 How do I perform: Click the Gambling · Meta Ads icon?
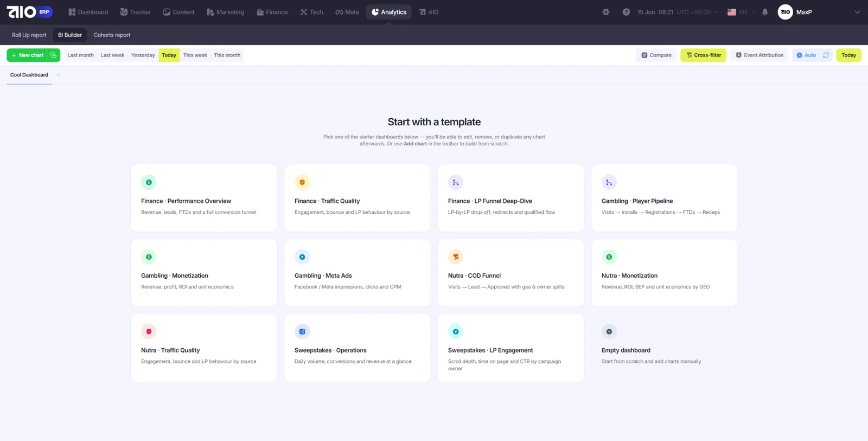[x=302, y=257]
